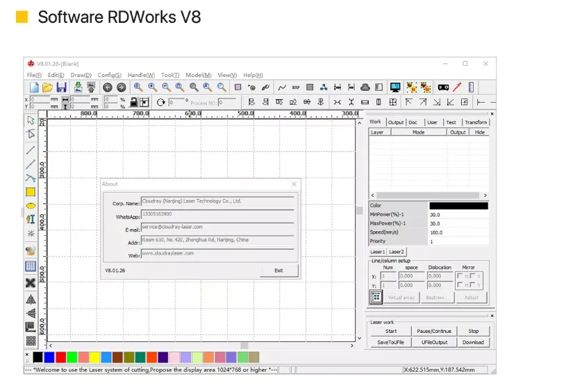The height and width of the screenshot is (392, 566).
Task: Select the Laser2 tab
Action: [397, 252]
